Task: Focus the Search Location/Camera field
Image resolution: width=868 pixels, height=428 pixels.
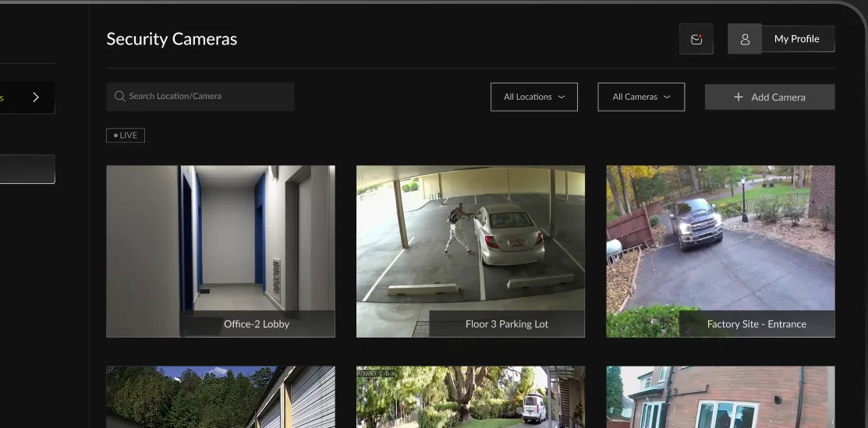Action: [200, 97]
